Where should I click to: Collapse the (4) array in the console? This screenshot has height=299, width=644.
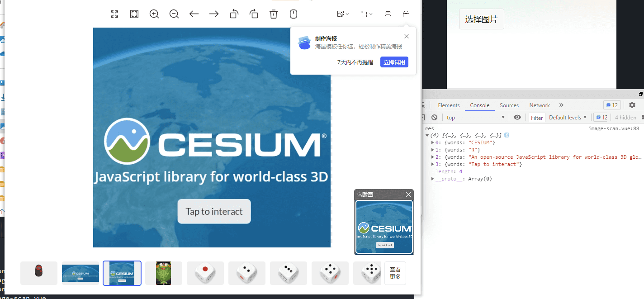[427, 136]
